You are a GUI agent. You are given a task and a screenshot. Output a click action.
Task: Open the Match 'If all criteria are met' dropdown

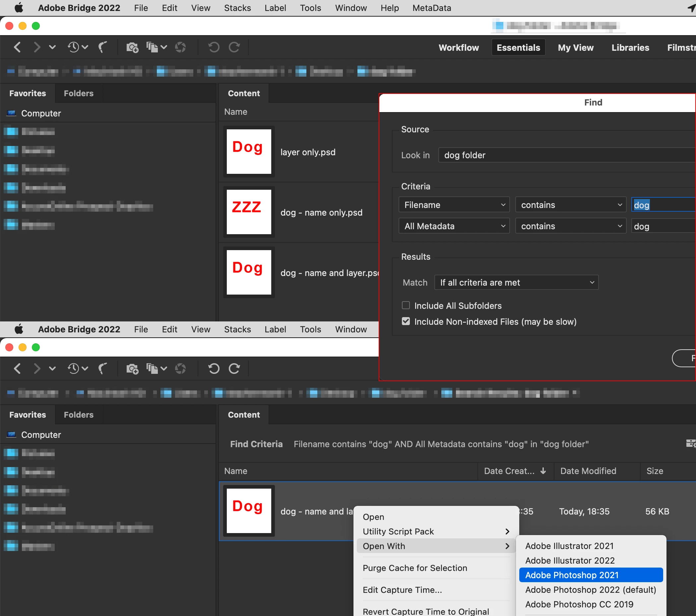tap(516, 282)
